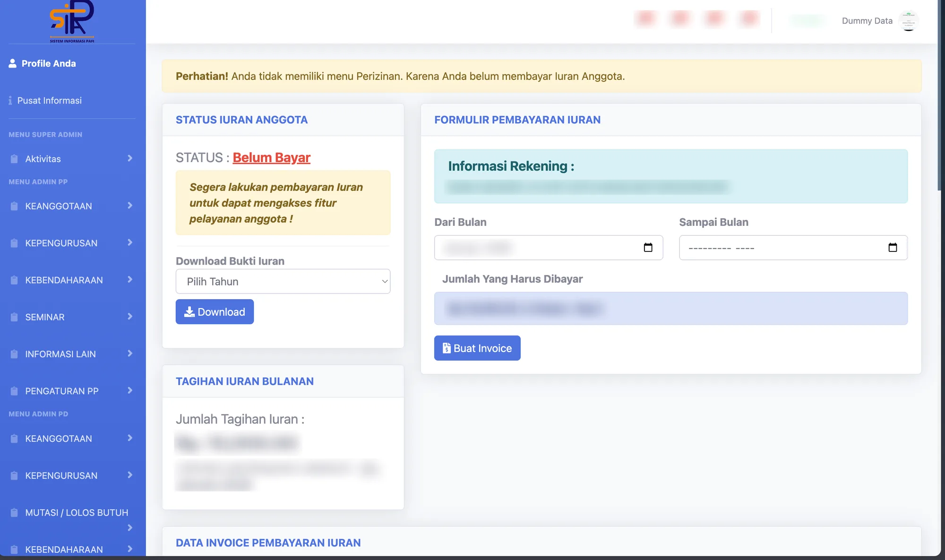The height and width of the screenshot is (560, 945).
Task: Click the Sampai Bulan date field
Action: (793, 248)
